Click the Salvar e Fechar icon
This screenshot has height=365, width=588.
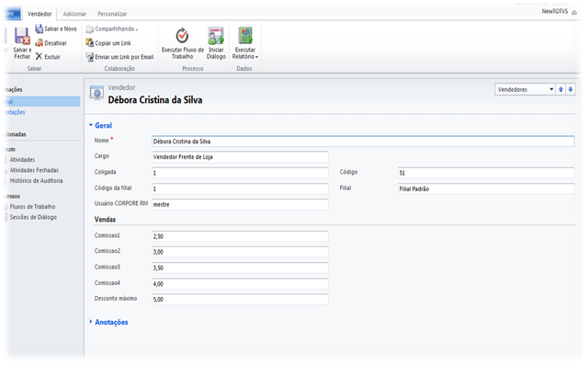tap(22, 36)
